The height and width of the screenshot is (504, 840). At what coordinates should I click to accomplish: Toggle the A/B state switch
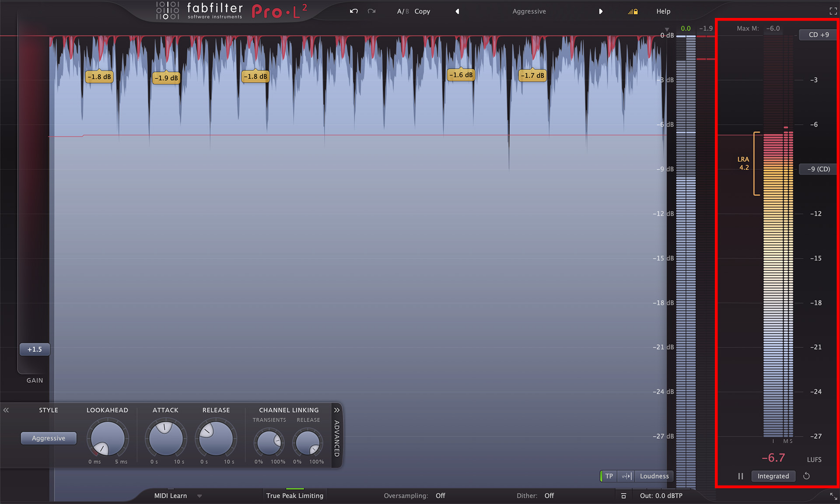[x=402, y=11]
